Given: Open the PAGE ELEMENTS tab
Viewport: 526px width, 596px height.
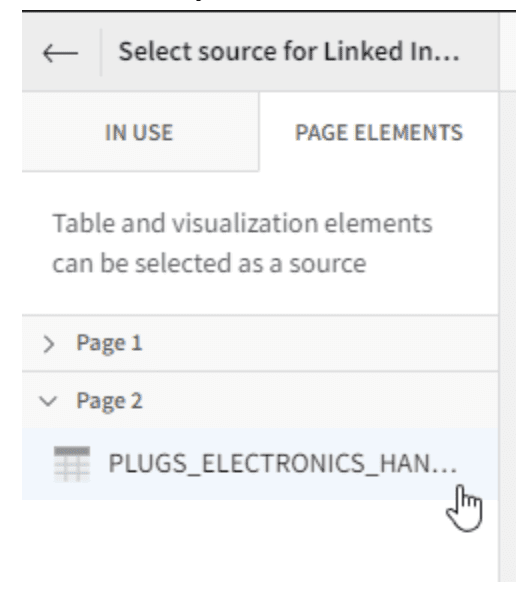Looking at the screenshot, I should pyautogui.click(x=379, y=133).
